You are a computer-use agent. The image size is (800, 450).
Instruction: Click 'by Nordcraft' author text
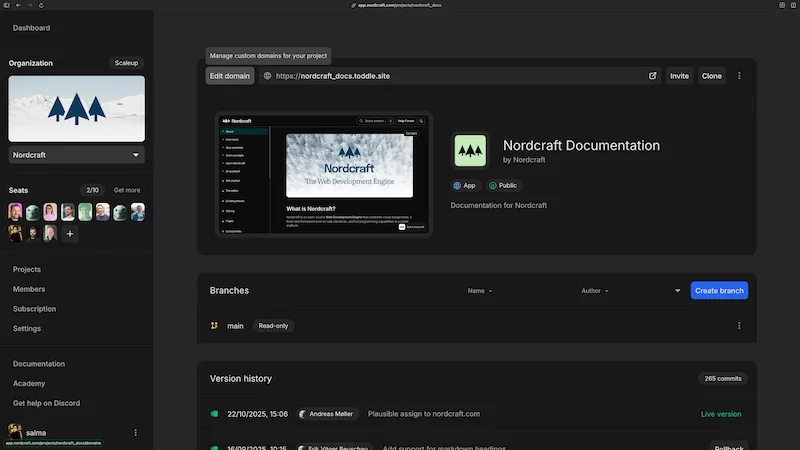(524, 160)
